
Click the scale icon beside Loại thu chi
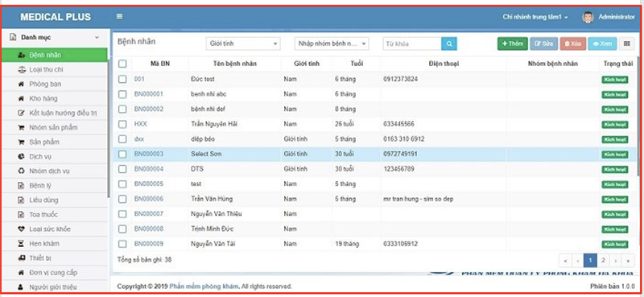pyautogui.click(x=22, y=70)
